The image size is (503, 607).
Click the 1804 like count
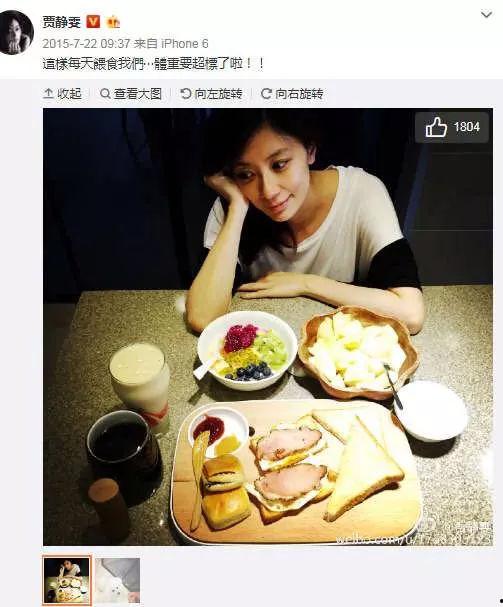point(467,127)
